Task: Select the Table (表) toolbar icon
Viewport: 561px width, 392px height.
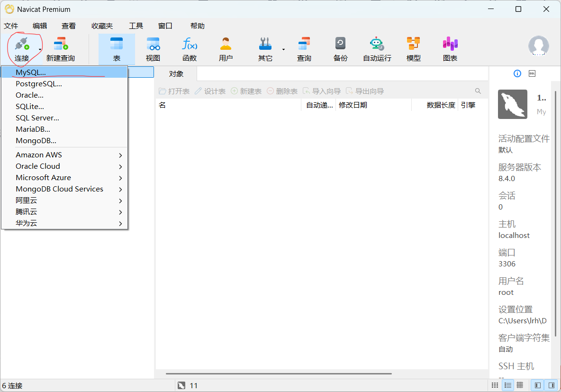Action: tap(117, 49)
